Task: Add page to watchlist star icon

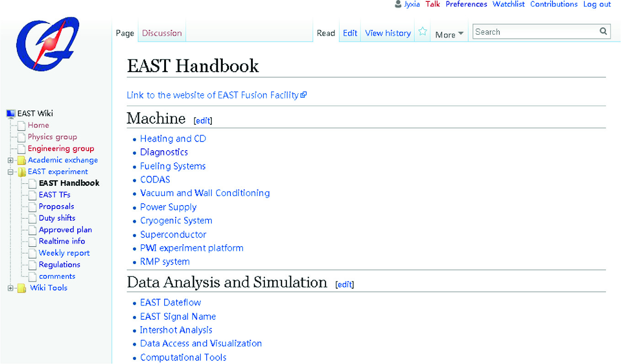Action: (423, 32)
